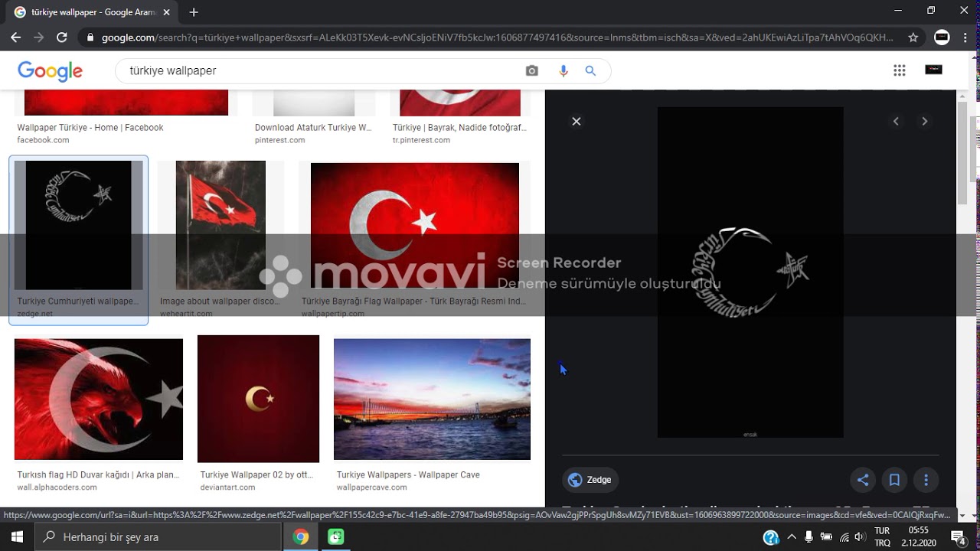Share the previewed image
The height and width of the screenshot is (551, 980).
pyautogui.click(x=863, y=480)
